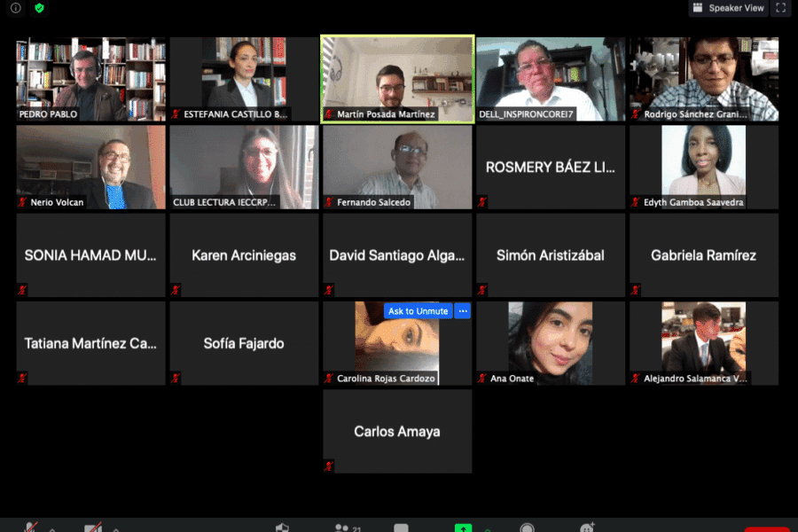Click the green Share Screen icon
The width and height of the screenshot is (798, 532).
(463, 528)
